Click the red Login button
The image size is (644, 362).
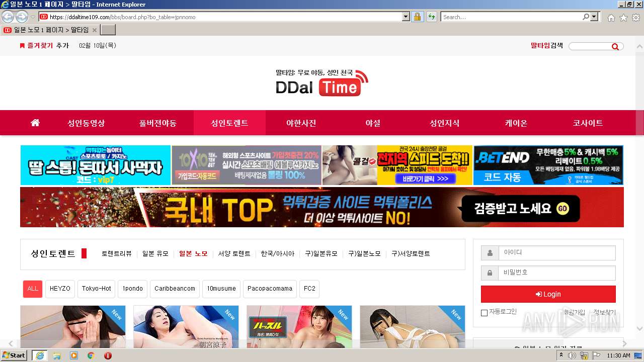point(548,294)
